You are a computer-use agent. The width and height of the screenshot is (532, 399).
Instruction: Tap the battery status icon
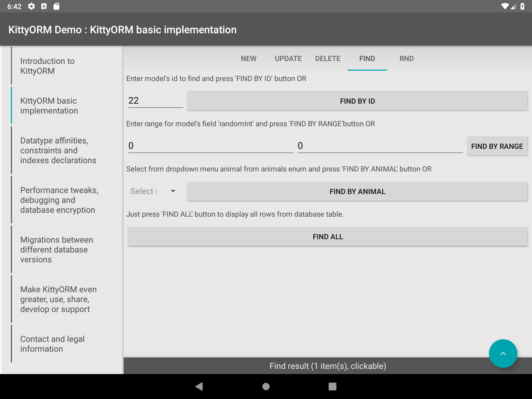pos(522,6)
